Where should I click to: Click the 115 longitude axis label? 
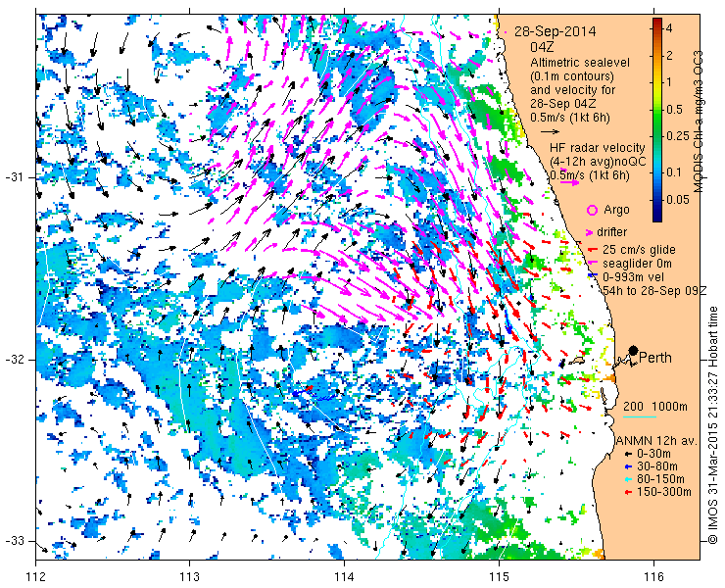499,577
